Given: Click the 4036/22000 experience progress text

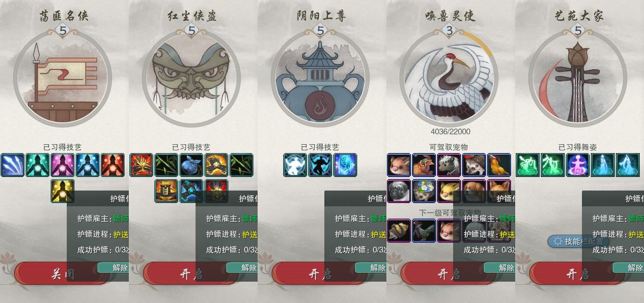Looking at the screenshot, I should click(450, 132).
